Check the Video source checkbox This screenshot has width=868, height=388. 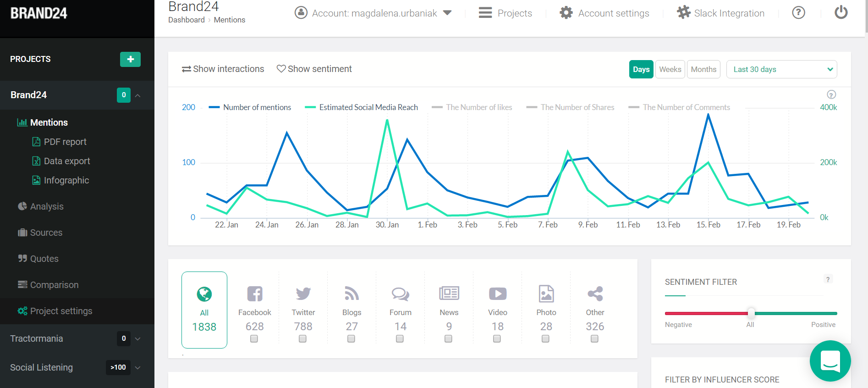[x=497, y=339]
